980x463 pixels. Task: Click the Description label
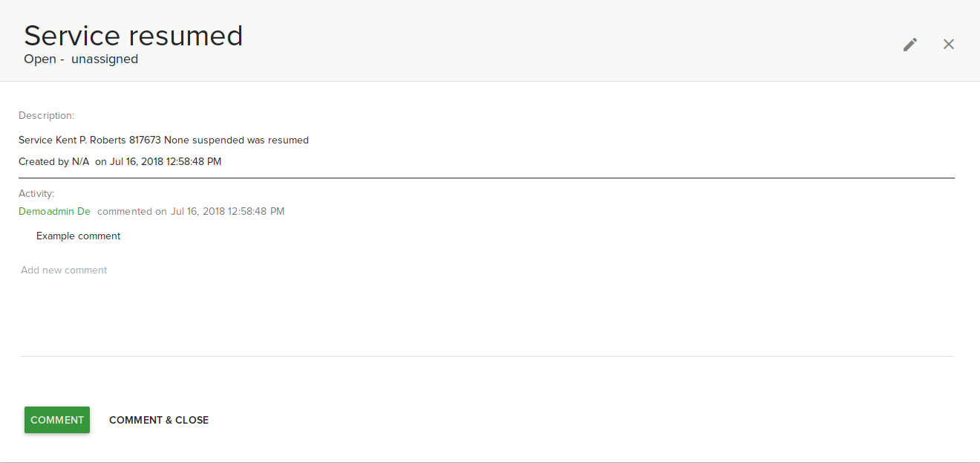click(x=46, y=116)
